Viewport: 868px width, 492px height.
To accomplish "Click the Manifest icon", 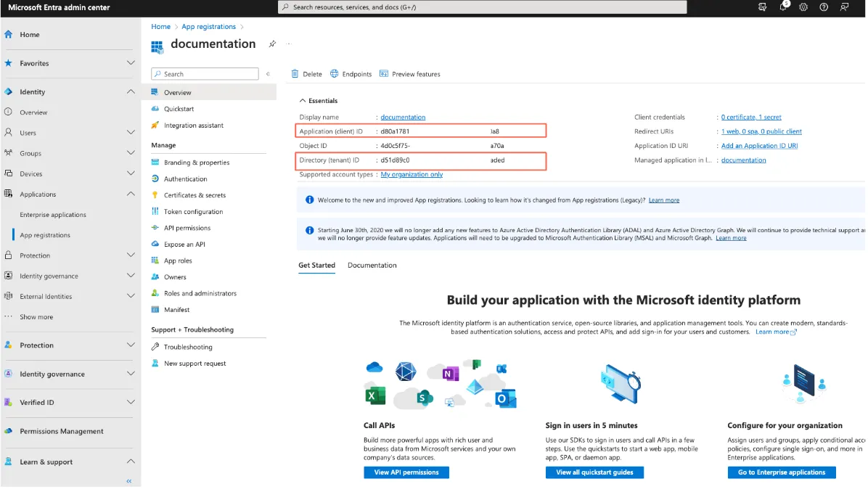I will [x=155, y=309].
